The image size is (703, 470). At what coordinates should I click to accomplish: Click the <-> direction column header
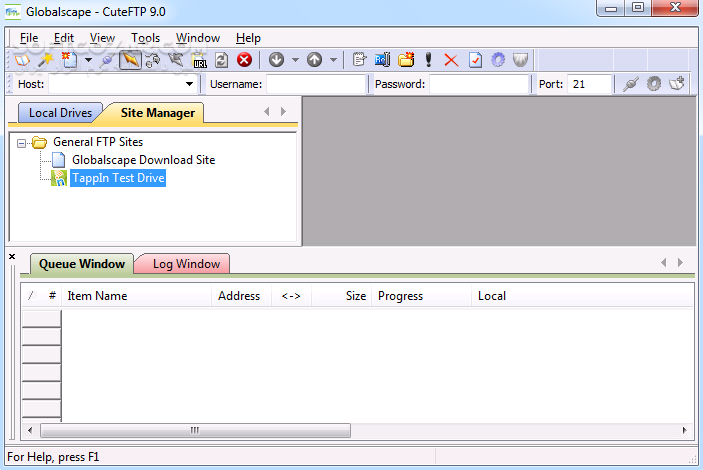click(291, 296)
